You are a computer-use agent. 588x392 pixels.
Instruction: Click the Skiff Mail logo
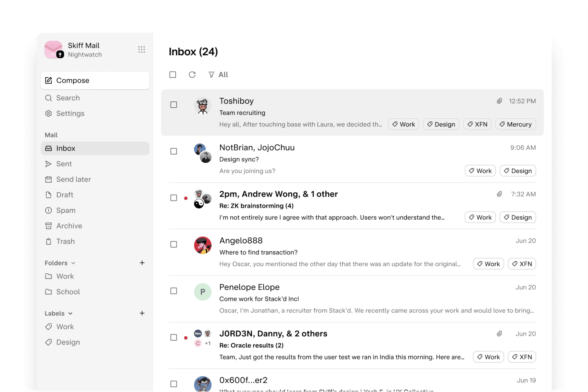(54, 50)
